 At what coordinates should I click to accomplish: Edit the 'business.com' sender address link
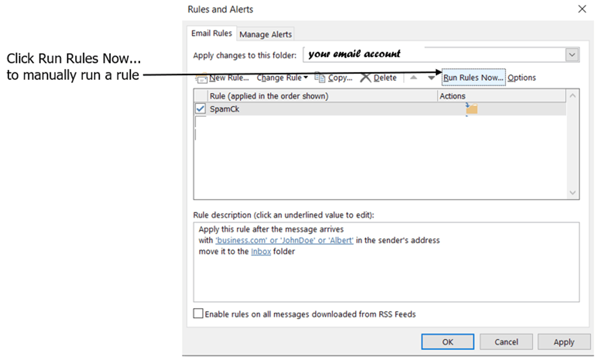click(x=284, y=241)
